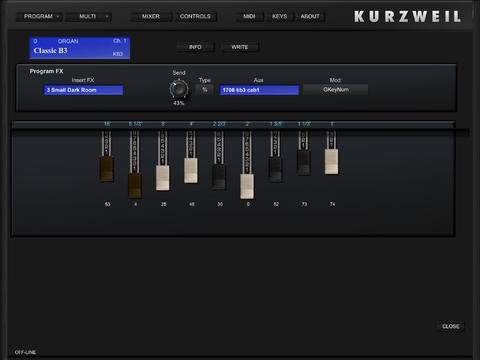Screen dimensions: 480x360
Task: Open the ABOUT page
Action: [x=310, y=16]
